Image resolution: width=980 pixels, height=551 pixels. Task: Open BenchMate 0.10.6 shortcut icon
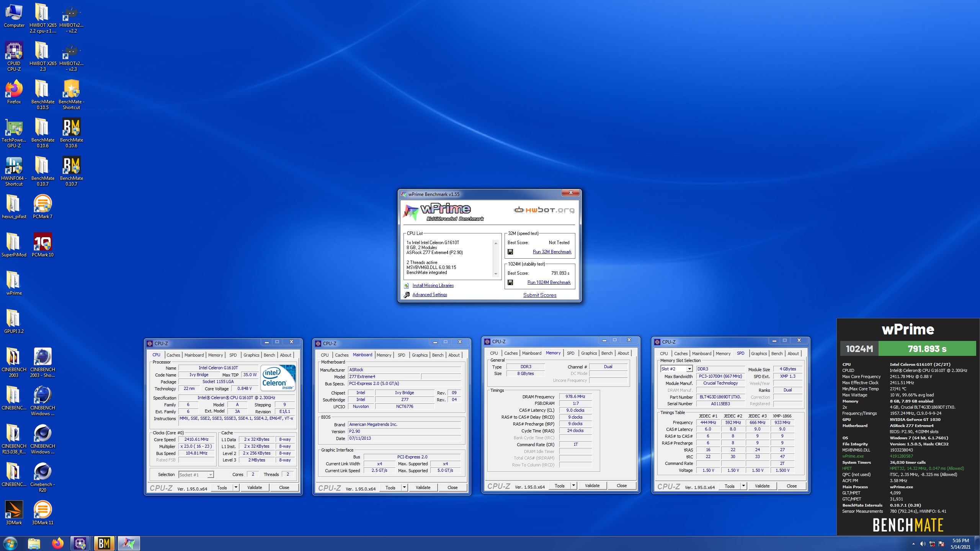coord(72,133)
